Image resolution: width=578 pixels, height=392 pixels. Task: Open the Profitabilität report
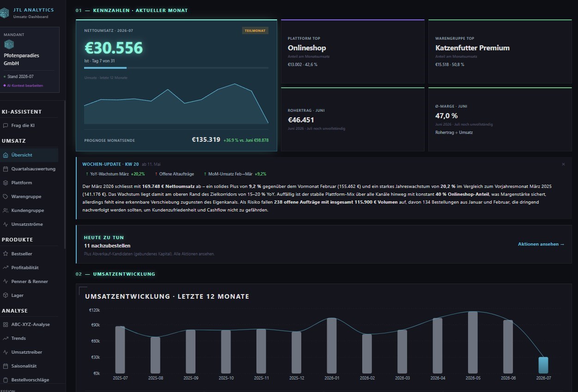coord(29,268)
